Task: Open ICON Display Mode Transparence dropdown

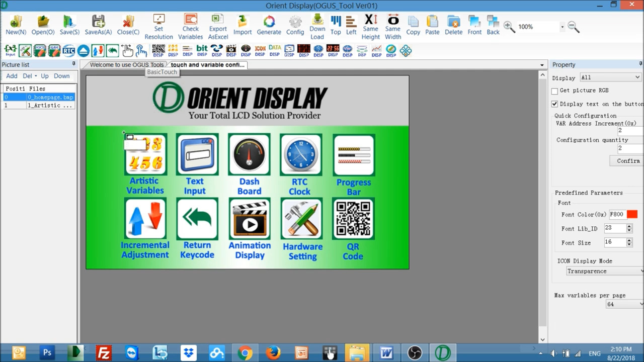Action: coord(605,271)
